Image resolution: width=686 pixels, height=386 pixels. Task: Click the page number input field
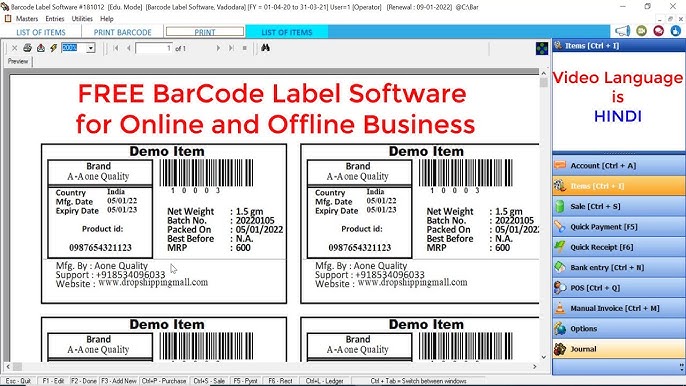[x=154, y=48]
